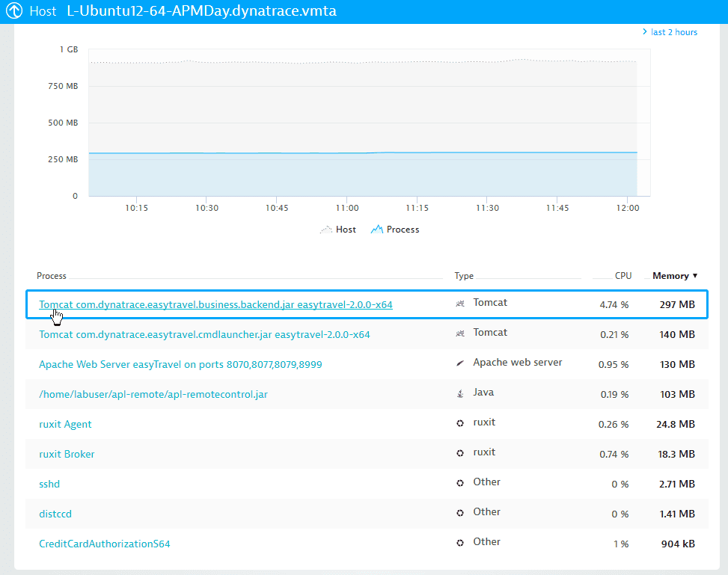
Task: Open Tomcat cmdlauncher.jar process link
Action: [x=204, y=334]
